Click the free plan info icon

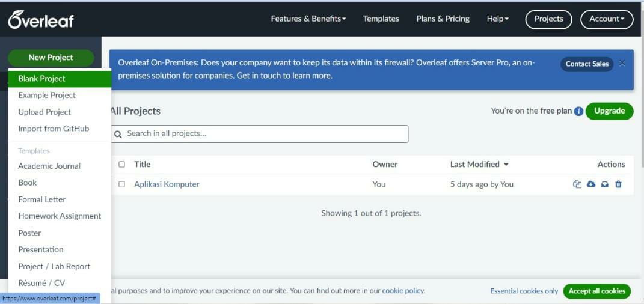(x=578, y=111)
